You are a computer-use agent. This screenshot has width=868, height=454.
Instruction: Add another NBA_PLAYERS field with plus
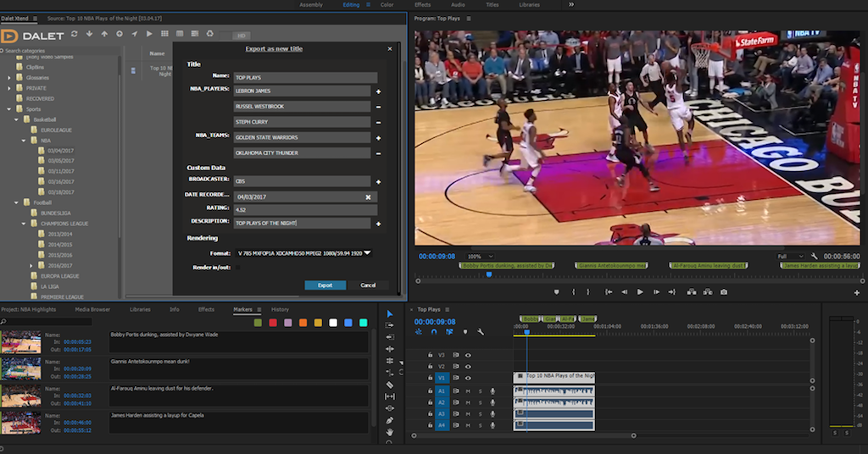379,91
